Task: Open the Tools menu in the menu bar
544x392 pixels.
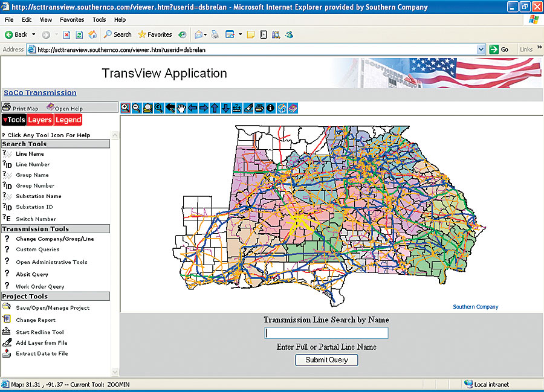Action: (99, 20)
